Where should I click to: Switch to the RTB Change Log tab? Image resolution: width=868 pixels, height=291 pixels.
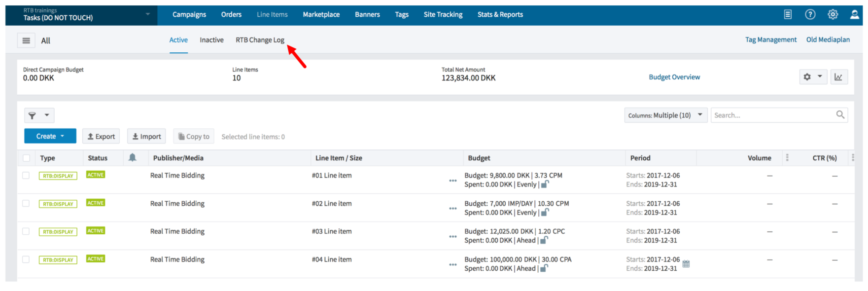[x=260, y=40]
